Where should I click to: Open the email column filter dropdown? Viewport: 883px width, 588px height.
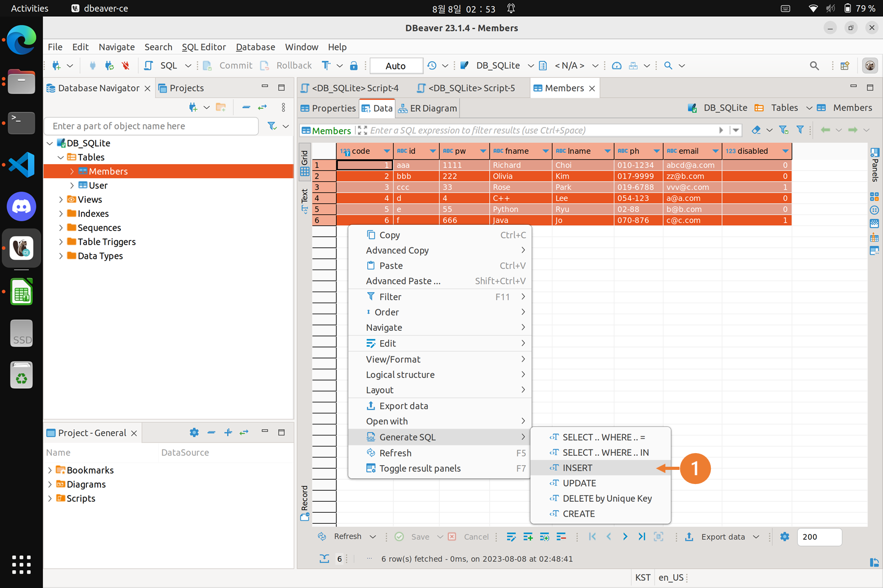pyautogui.click(x=715, y=151)
